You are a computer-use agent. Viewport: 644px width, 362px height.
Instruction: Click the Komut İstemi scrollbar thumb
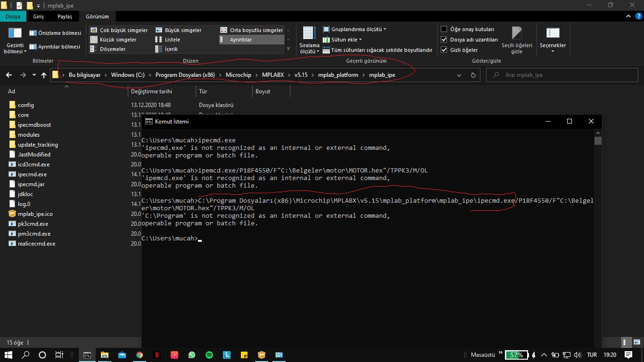(x=598, y=140)
